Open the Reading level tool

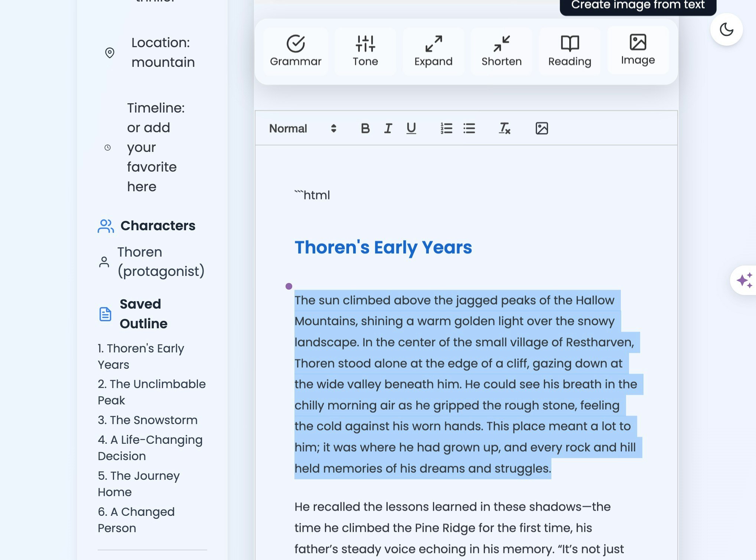point(570,51)
